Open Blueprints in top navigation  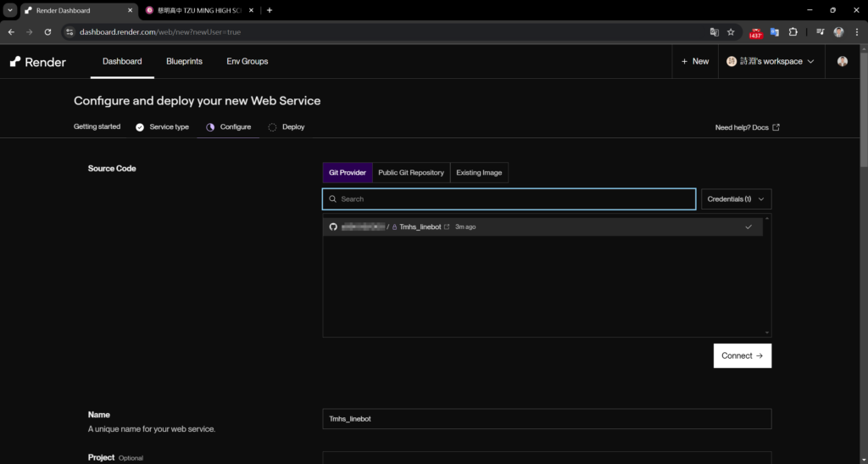tap(184, 61)
